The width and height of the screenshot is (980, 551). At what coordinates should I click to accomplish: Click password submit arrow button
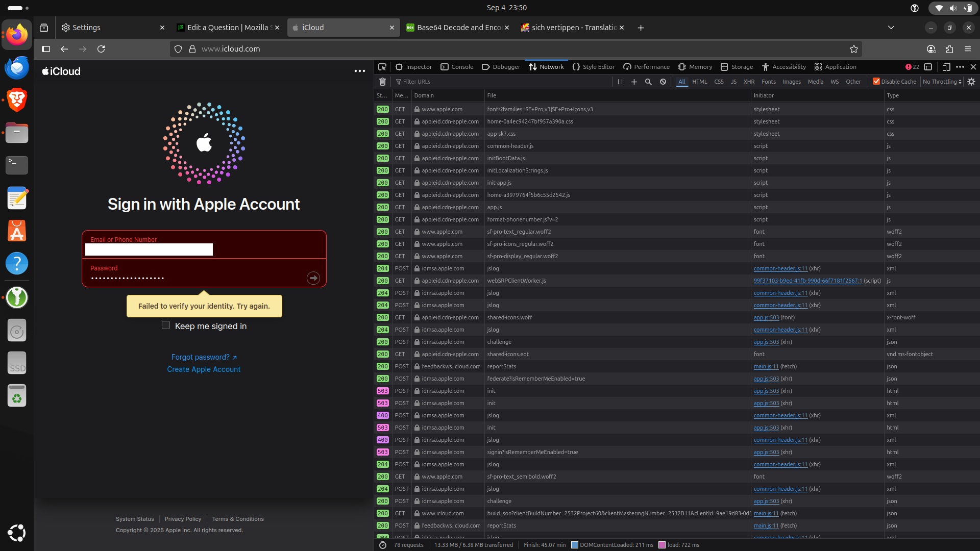click(x=313, y=278)
